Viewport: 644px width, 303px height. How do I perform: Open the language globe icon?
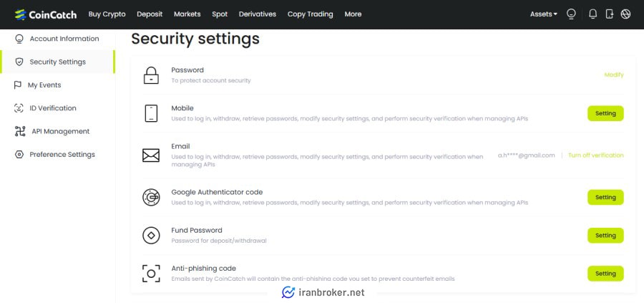tap(625, 14)
